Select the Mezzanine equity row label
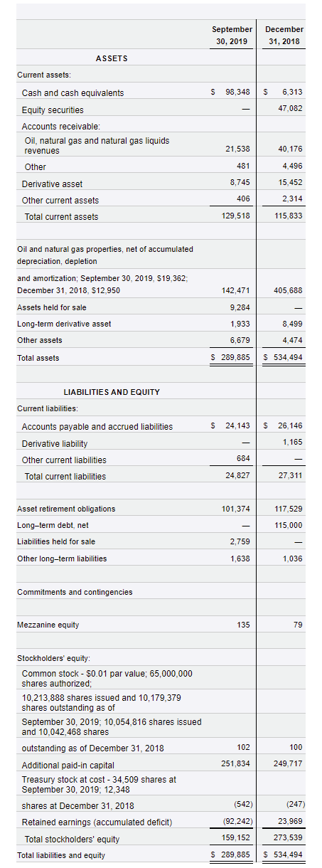 click(x=48, y=625)
